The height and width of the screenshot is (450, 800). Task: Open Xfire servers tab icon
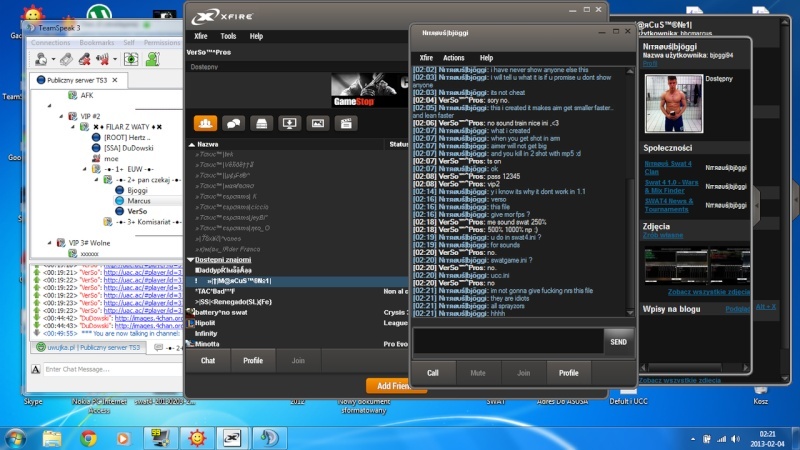click(261, 123)
